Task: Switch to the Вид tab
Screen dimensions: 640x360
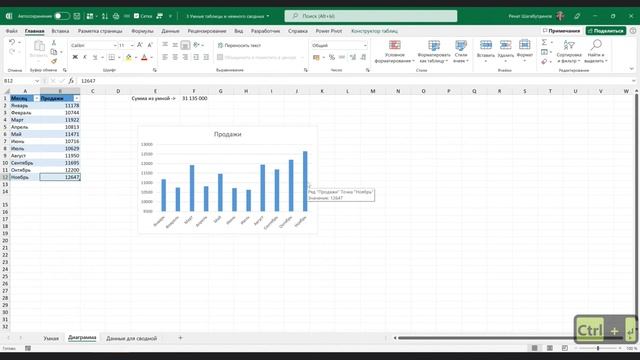Action: [238, 31]
